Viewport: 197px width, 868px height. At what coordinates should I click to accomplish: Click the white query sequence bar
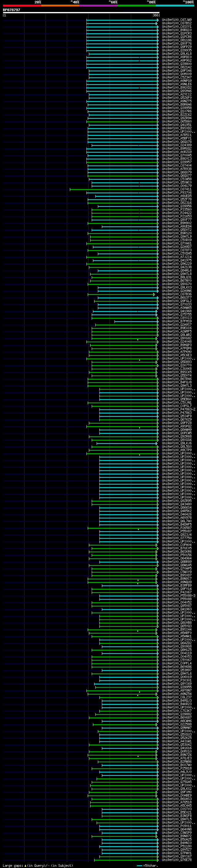(x=81, y=12)
